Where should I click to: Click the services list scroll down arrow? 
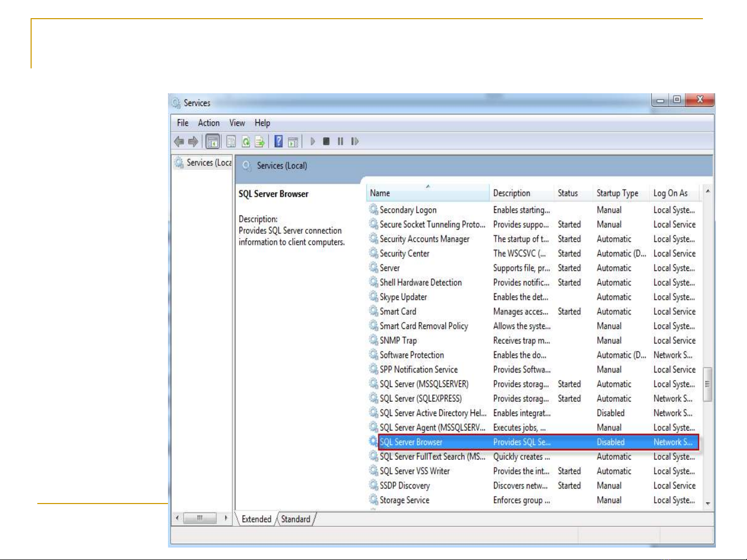pyautogui.click(x=708, y=504)
